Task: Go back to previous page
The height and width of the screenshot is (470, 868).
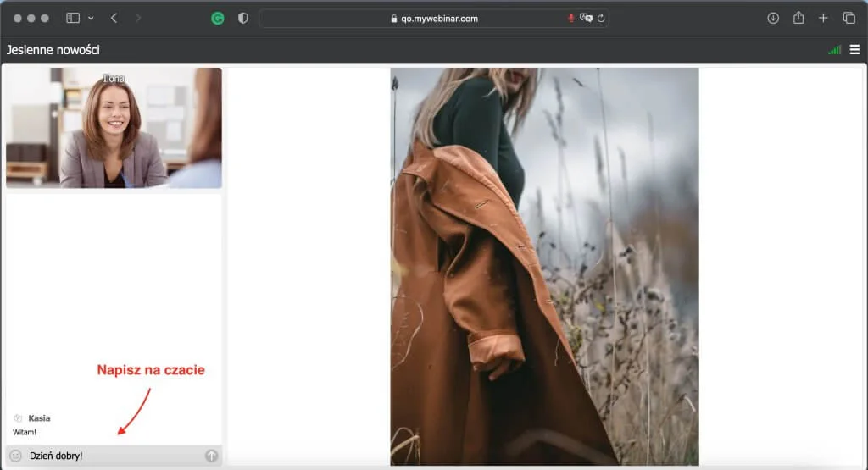Action: coord(114,19)
